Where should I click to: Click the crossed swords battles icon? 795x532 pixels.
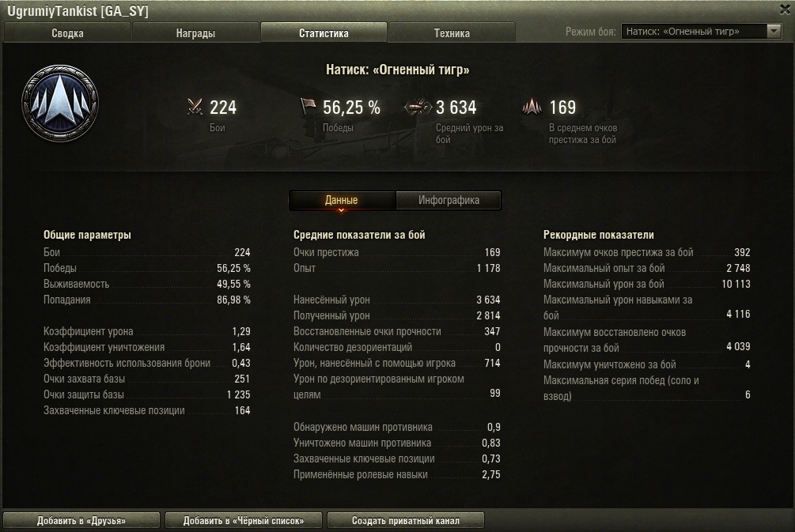coord(195,107)
